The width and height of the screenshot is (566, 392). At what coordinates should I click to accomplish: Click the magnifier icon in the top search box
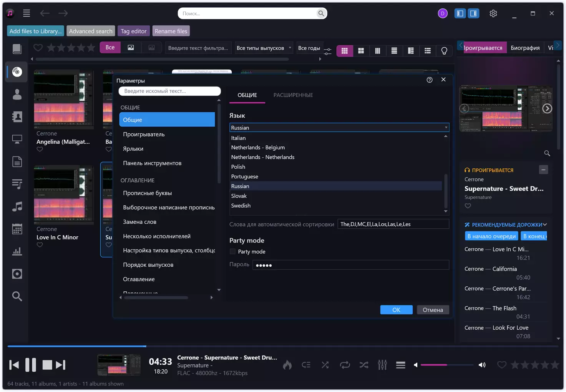[x=321, y=13]
